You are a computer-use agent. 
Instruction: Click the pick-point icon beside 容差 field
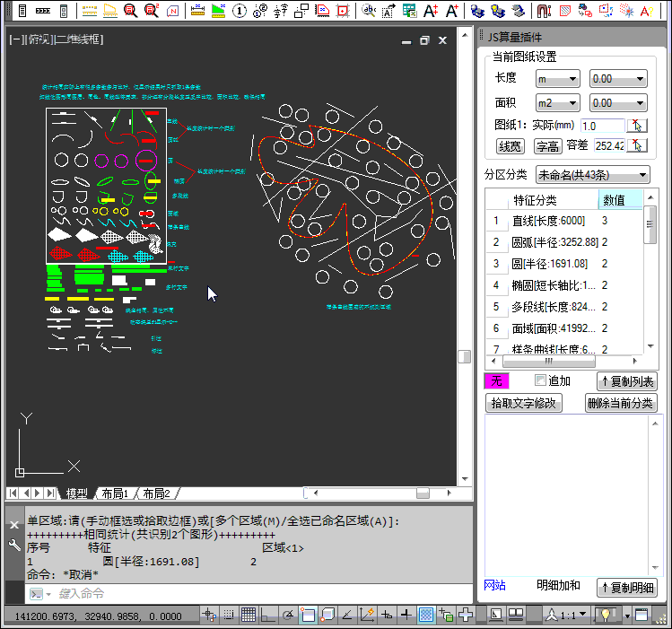pyautogui.click(x=636, y=145)
